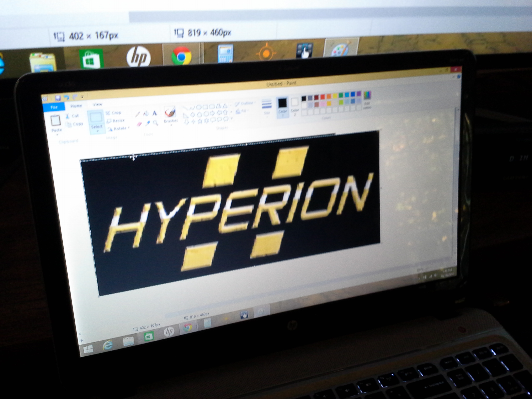The width and height of the screenshot is (532, 399).
Task: Select the Color picker eyedropper tool
Action: click(x=148, y=123)
